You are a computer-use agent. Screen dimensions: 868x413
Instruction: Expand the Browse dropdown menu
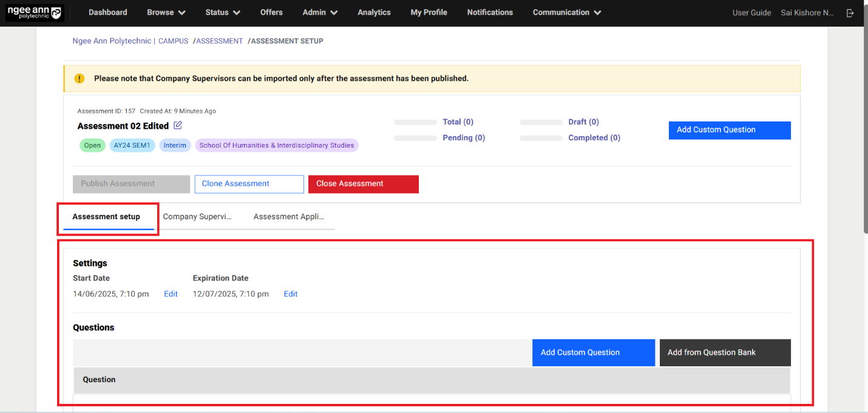click(166, 13)
